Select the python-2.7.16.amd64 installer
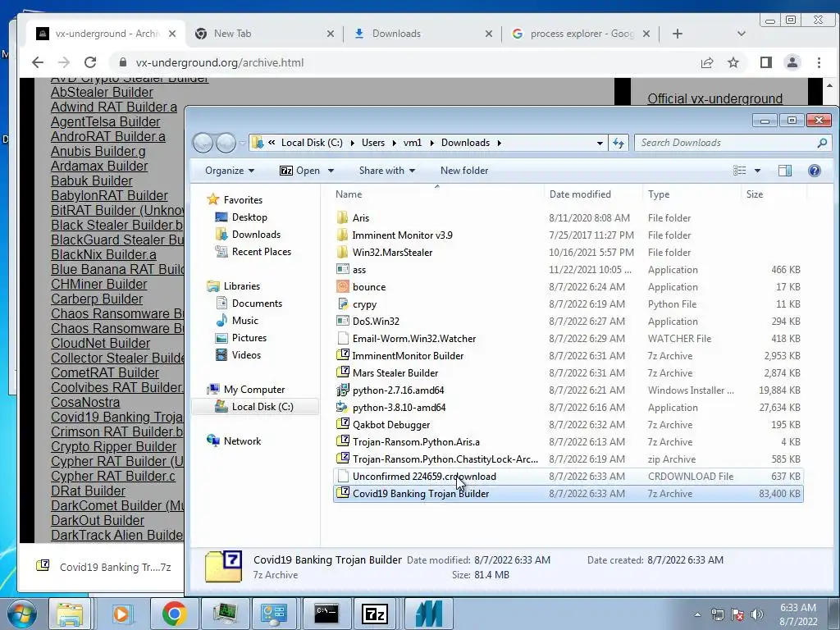The image size is (840, 630). pos(398,390)
